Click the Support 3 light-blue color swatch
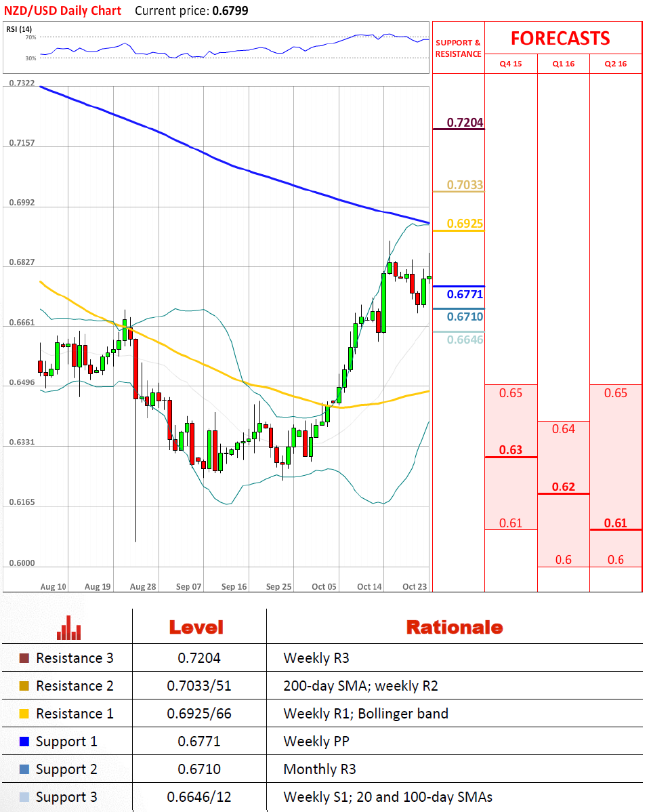Viewport: 651px width, 812px height. [24, 797]
